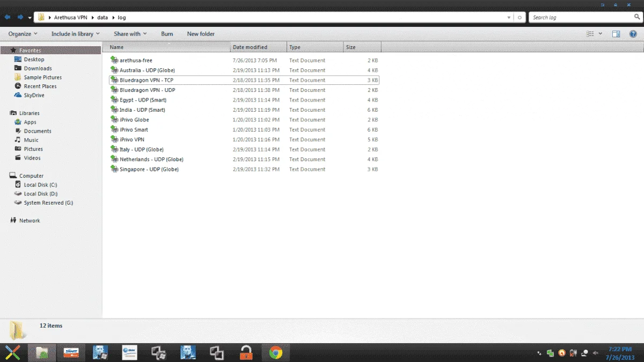Select the arethusa-free log file
The width and height of the screenshot is (644, 362).
coord(136,61)
